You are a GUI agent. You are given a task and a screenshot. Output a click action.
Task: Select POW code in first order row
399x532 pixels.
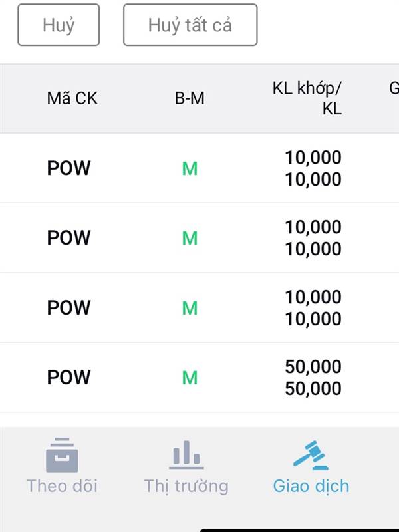click(69, 168)
